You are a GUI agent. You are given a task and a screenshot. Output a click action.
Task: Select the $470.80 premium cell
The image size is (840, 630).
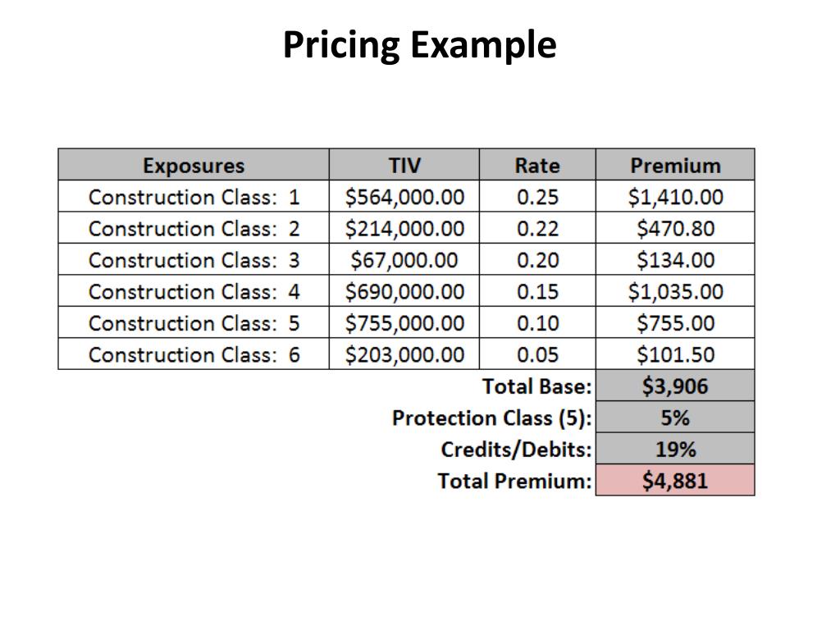pos(675,228)
